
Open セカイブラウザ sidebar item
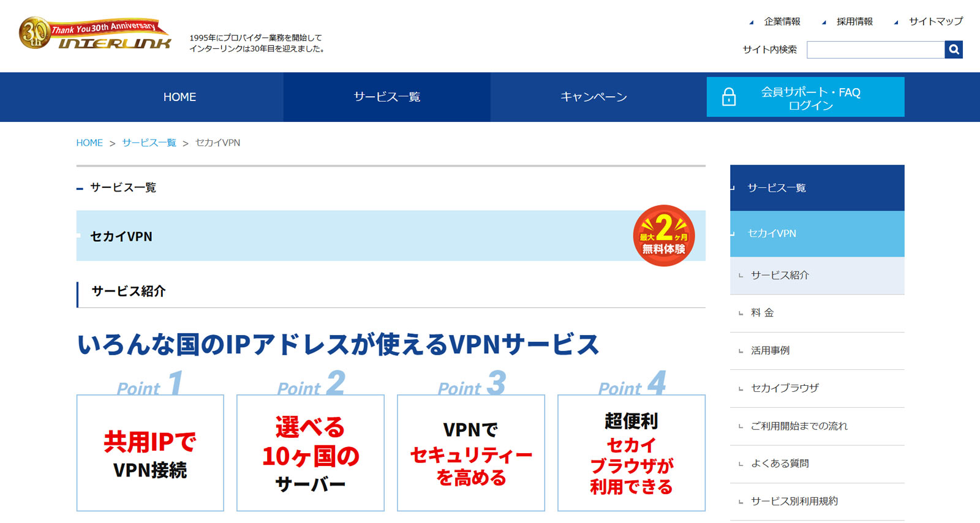point(817,388)
